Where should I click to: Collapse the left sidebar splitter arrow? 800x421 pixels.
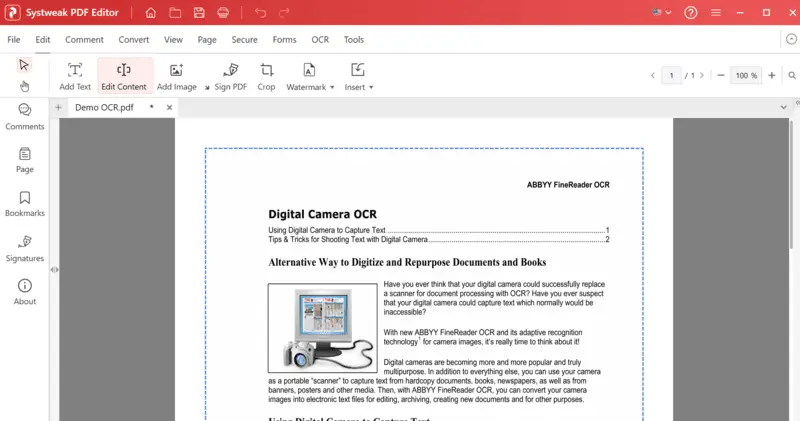pos(55,269)
